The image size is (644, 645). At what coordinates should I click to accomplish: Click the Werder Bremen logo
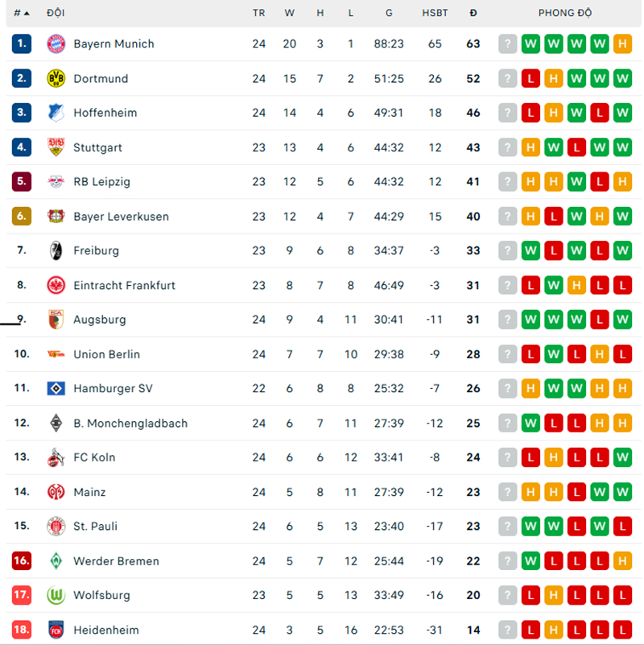[56, 561]
